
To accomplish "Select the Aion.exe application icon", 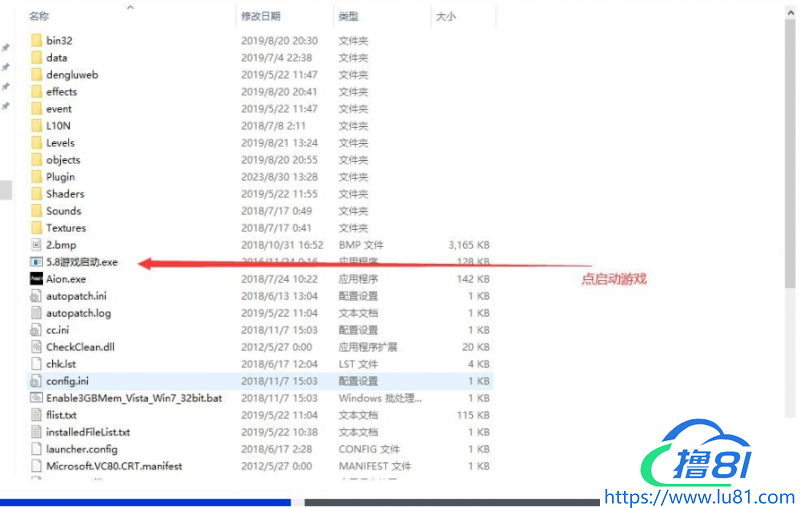I will click(37, 279).
